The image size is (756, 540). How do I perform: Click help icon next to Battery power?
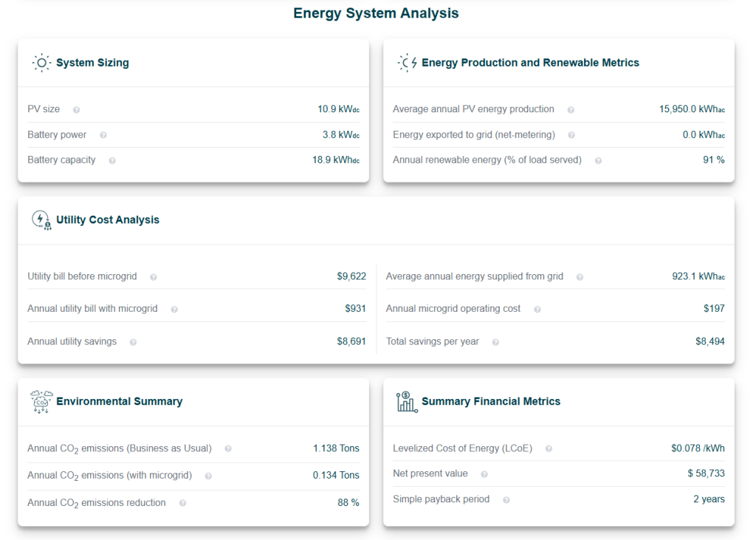click(x=103, y=135)
